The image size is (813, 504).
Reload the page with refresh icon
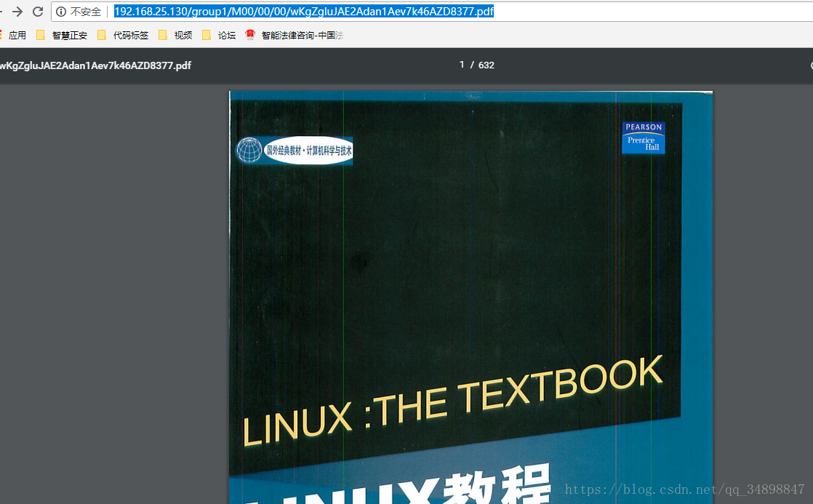click(38, 12)
